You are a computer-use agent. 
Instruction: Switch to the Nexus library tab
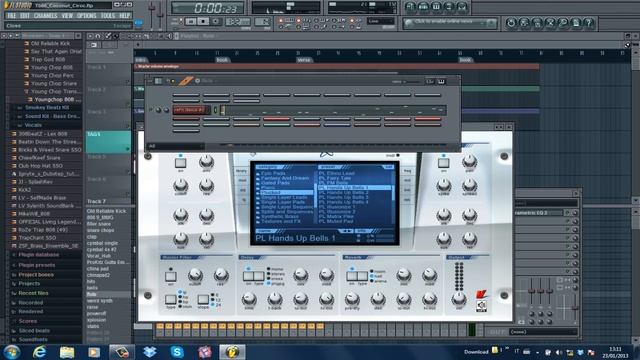(x=241, y=171)
